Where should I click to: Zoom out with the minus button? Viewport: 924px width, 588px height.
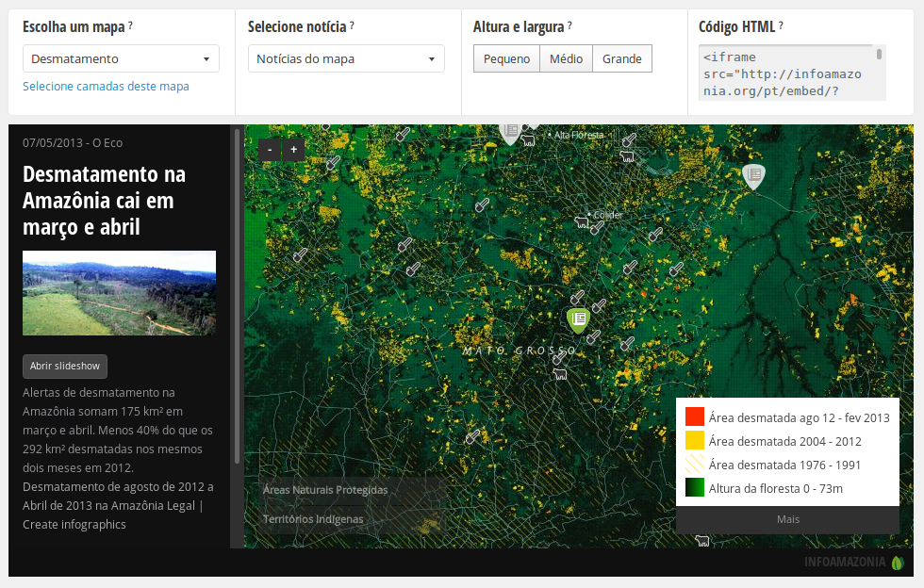point(270,150)
